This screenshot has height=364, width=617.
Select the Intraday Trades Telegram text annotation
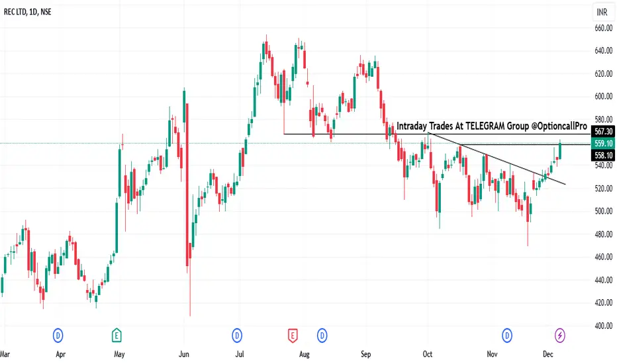491,126
